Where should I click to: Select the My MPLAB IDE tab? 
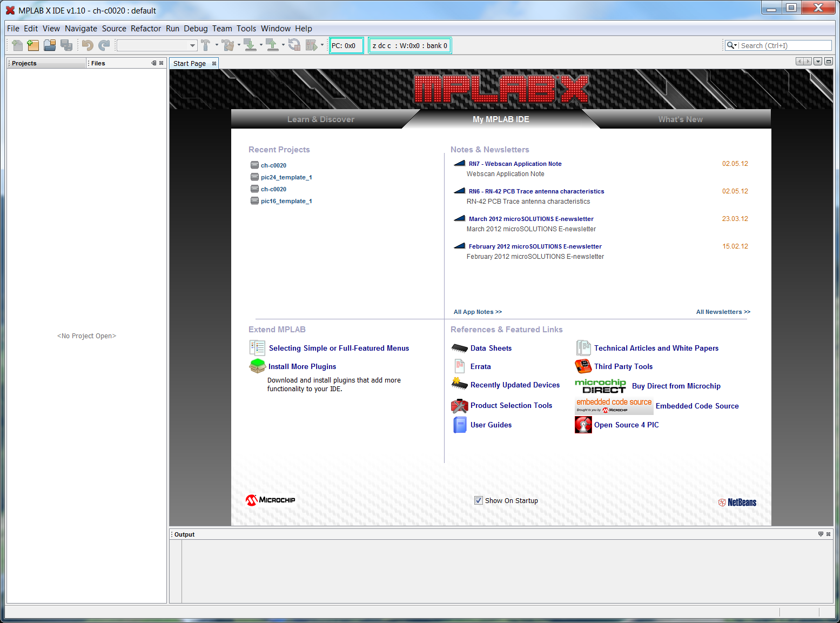(501, 119)
